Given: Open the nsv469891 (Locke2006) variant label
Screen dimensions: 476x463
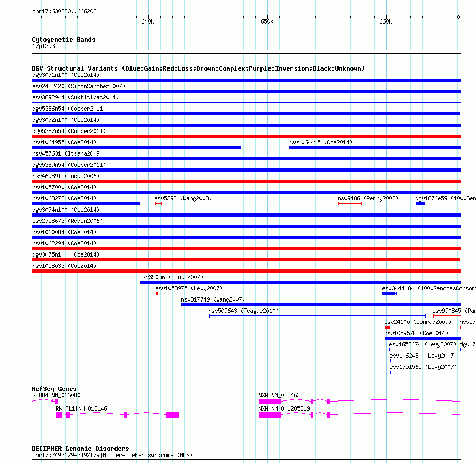Looking at the screenshot, I should 66,176.
